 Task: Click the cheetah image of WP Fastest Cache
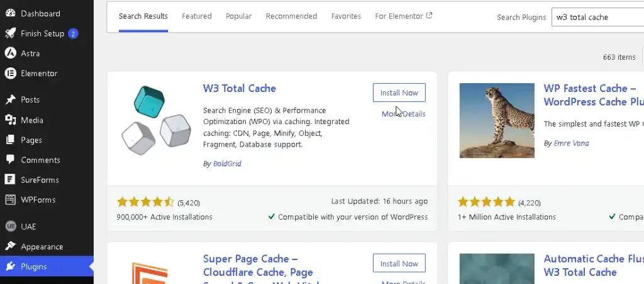point(497,120)
